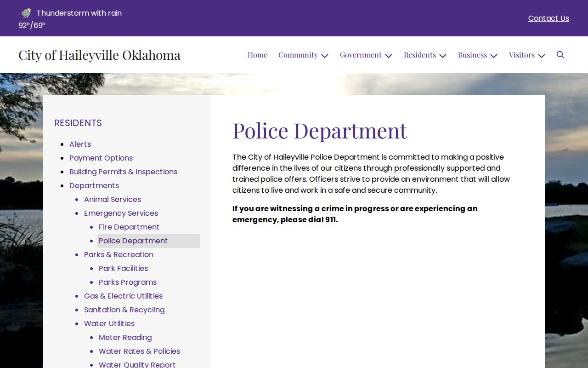The width and height of the screenshot is (588, 368).
Task: Click the 92°/69° temperature reading
Action: tap(32, 25)
